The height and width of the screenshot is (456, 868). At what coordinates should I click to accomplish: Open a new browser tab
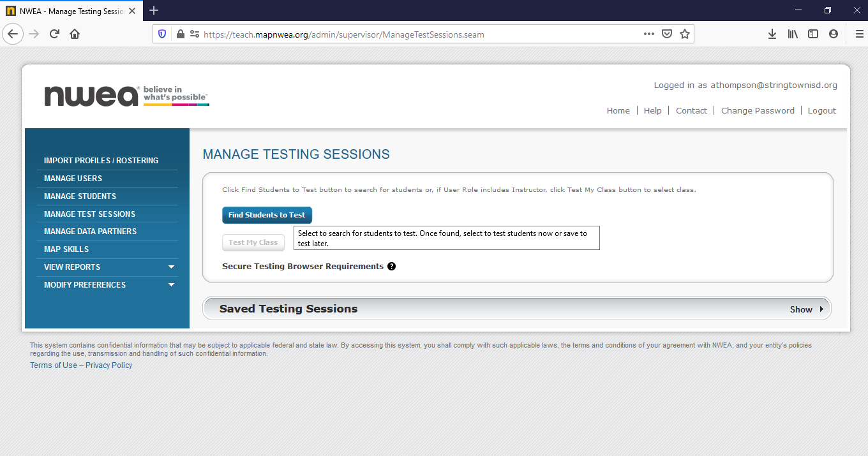[x=154, y=10]
